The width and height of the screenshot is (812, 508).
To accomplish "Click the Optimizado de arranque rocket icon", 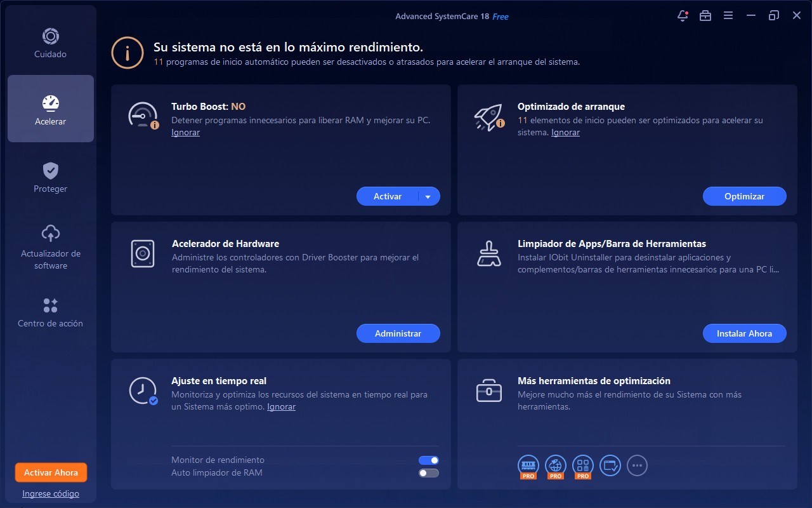I will [x=488, y=116].
